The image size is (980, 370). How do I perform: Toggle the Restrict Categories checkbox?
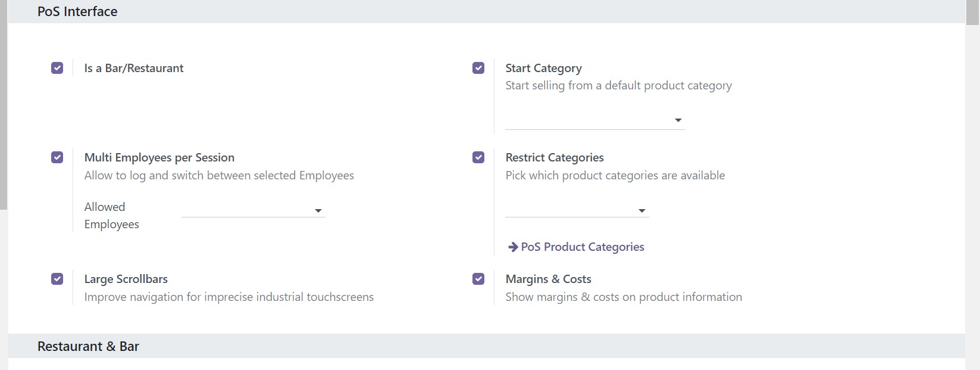pyautogui.click(x=478, y=157)
